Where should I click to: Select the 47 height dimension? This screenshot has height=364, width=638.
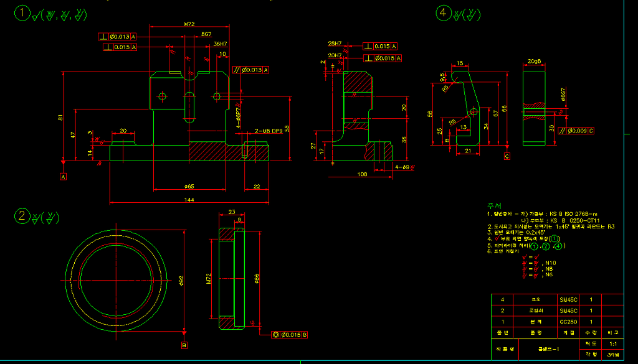coord(74,135)
